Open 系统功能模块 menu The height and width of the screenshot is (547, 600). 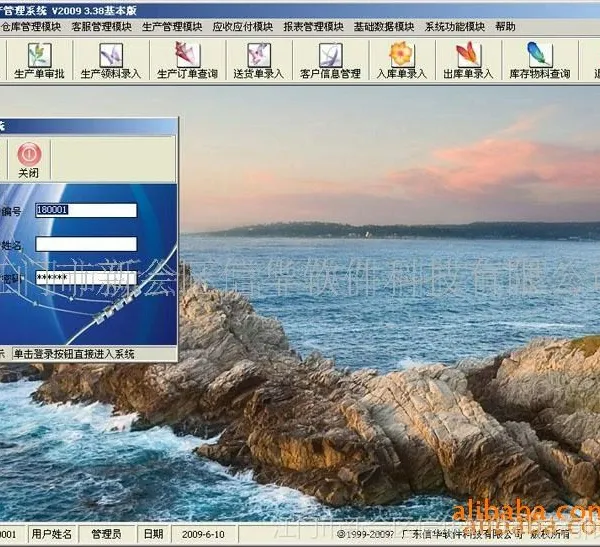455,27
